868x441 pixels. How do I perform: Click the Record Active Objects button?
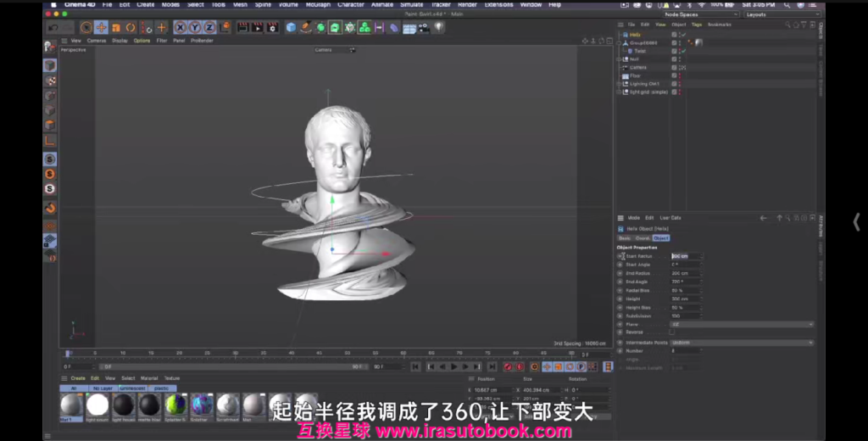click(x=508, y=366)
